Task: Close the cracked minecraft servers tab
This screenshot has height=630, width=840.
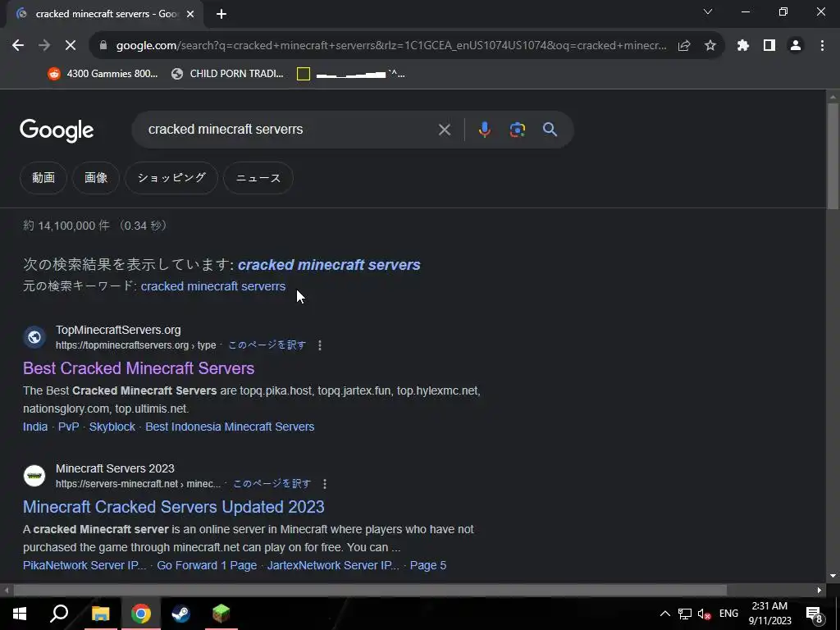Action: [x=190, y=14]
